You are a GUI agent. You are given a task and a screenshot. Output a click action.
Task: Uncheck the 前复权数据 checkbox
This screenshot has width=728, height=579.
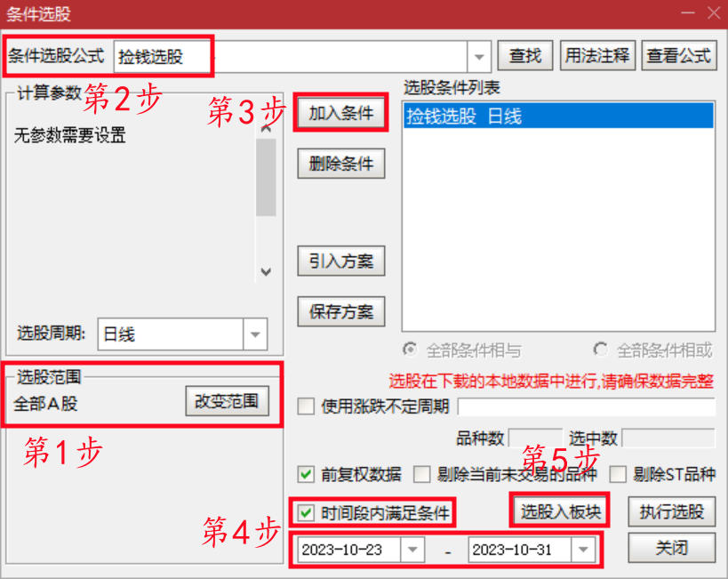point(306,474)
